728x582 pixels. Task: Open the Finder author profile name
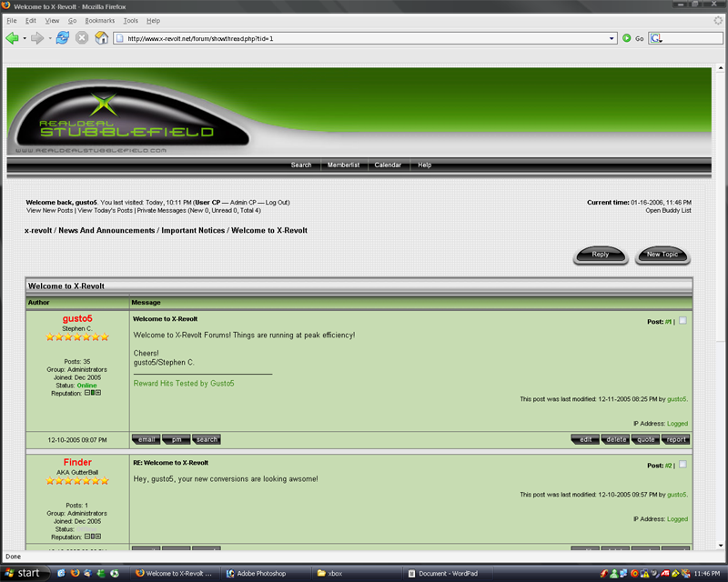77,462
